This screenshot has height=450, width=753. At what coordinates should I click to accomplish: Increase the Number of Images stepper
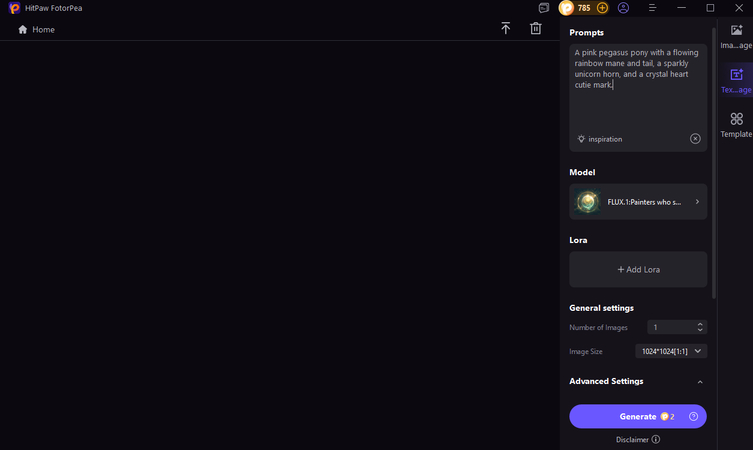pyautogui.click(x=700, y=324)
